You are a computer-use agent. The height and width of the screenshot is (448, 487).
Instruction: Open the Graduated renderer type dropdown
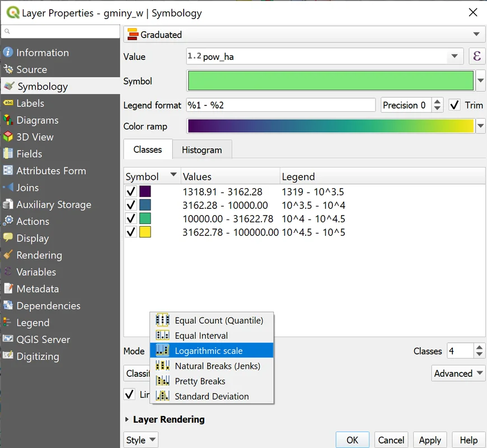click(304, 35)
